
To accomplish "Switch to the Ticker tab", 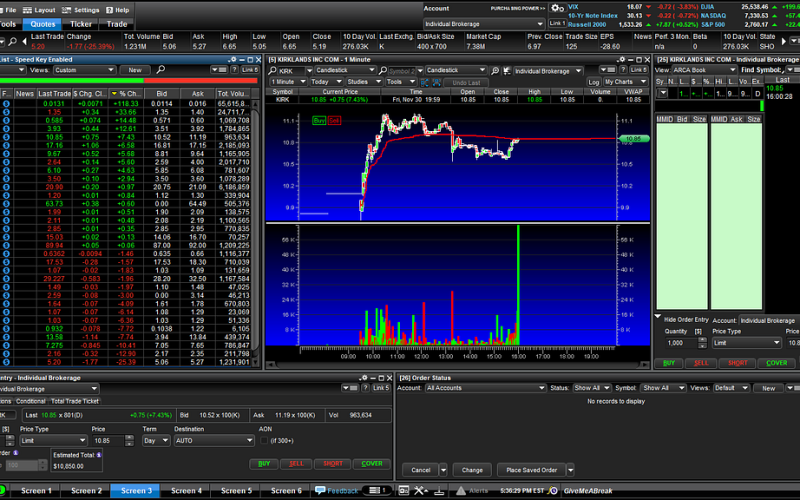I will click(x=81, y=24).
